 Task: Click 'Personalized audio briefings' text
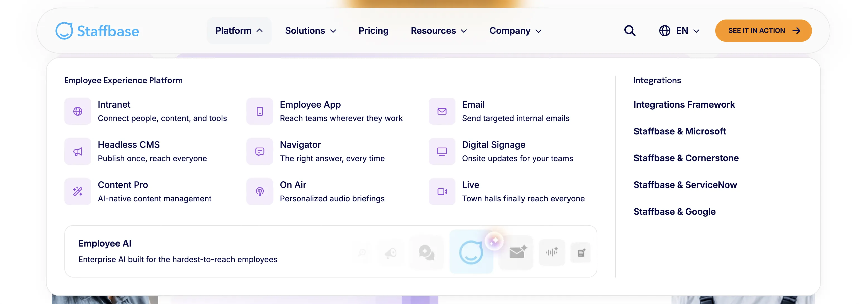[x=332, y=199]
